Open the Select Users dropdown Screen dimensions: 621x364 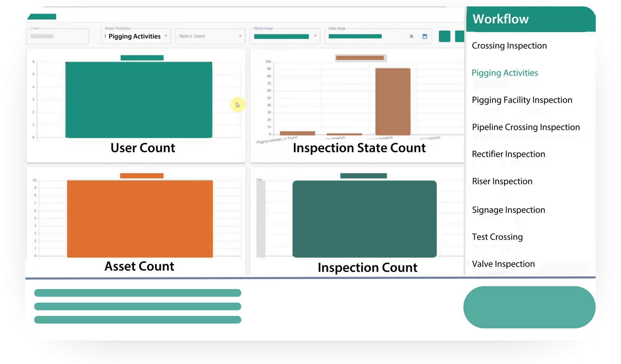(x=210, y=36)
